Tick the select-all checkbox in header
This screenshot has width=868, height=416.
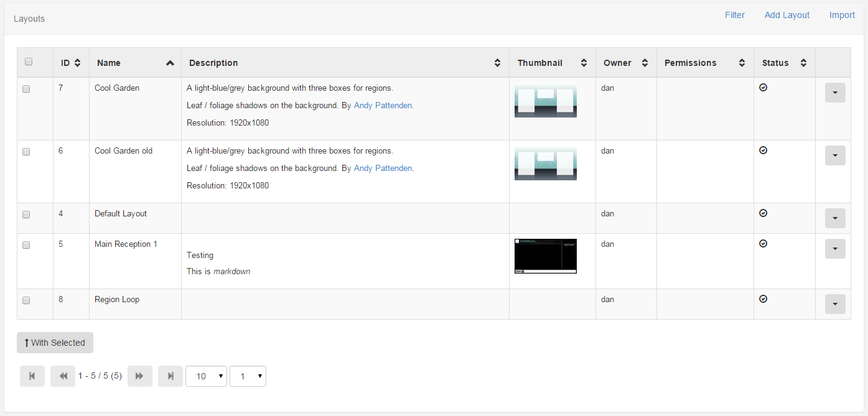point(29,62)
